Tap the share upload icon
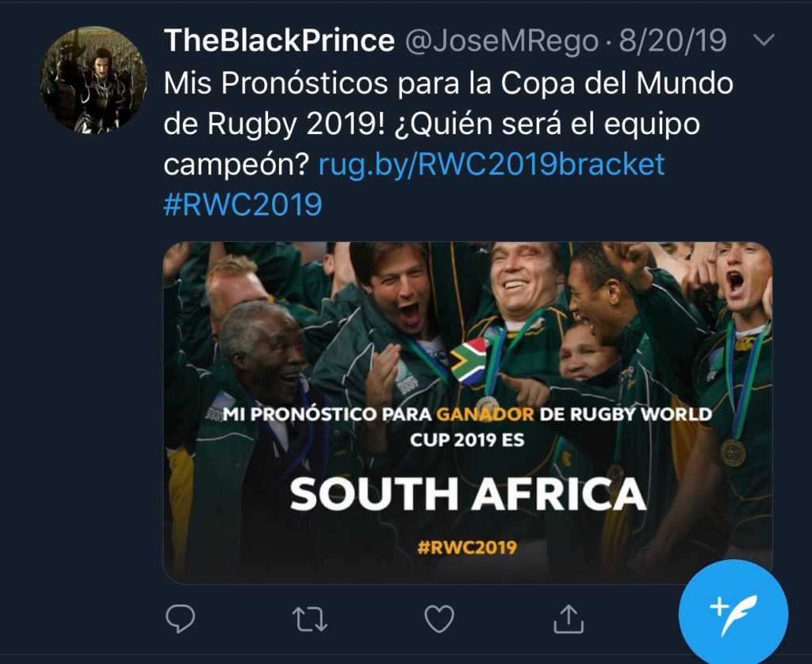The height and width of the screenshot is (664, 812). [568, 618]
